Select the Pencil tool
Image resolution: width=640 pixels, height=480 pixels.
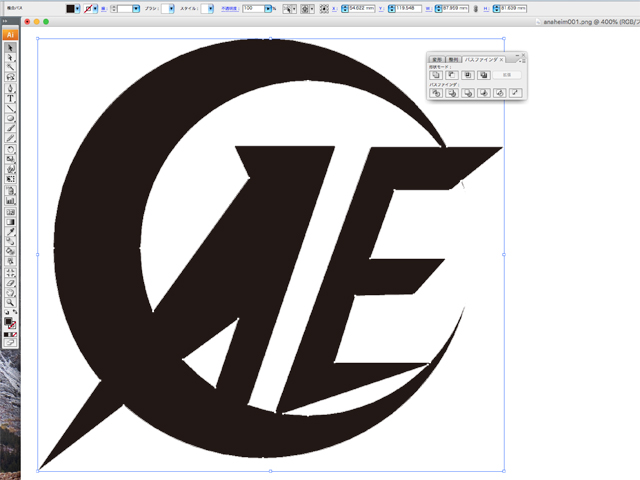coord(10,138)
